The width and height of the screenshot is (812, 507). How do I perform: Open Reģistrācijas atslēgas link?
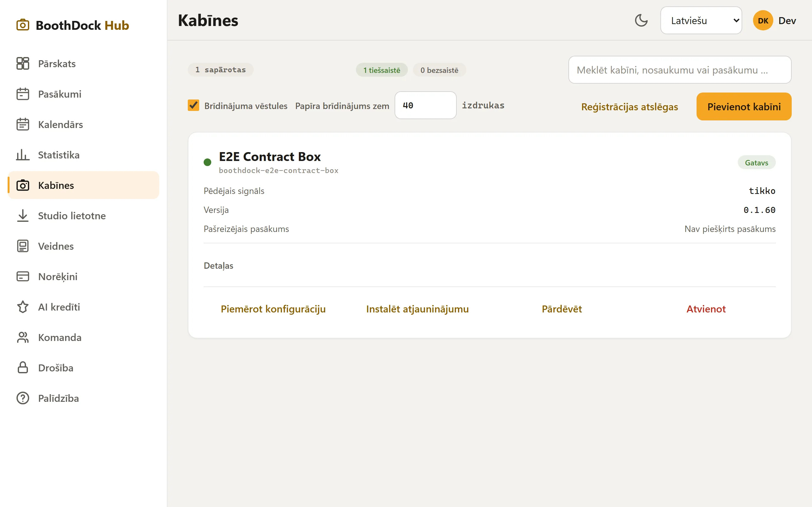pos(630,107)
